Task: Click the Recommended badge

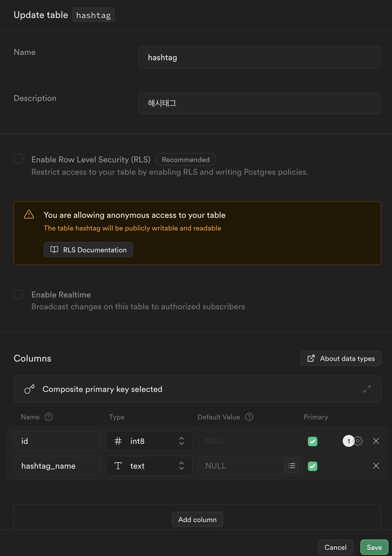Action: pos(186,159)
